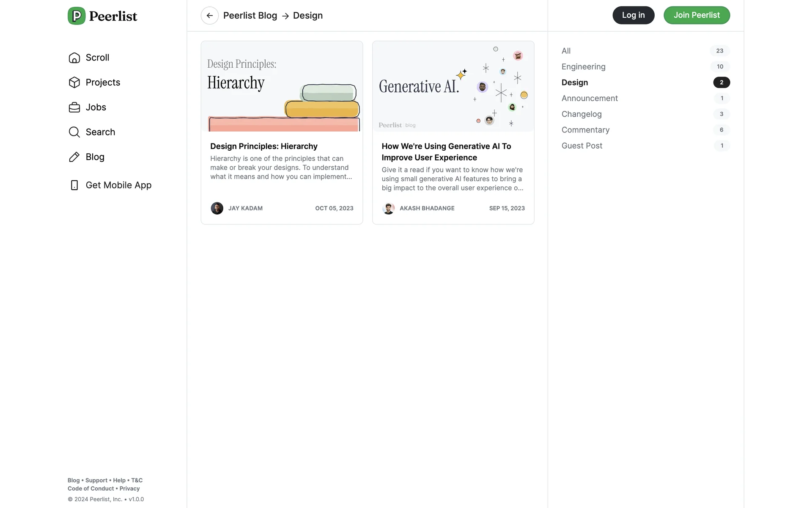Click the Peerlist logo icon
Viewport: 812px width, 508px height.
coord(77,16)
